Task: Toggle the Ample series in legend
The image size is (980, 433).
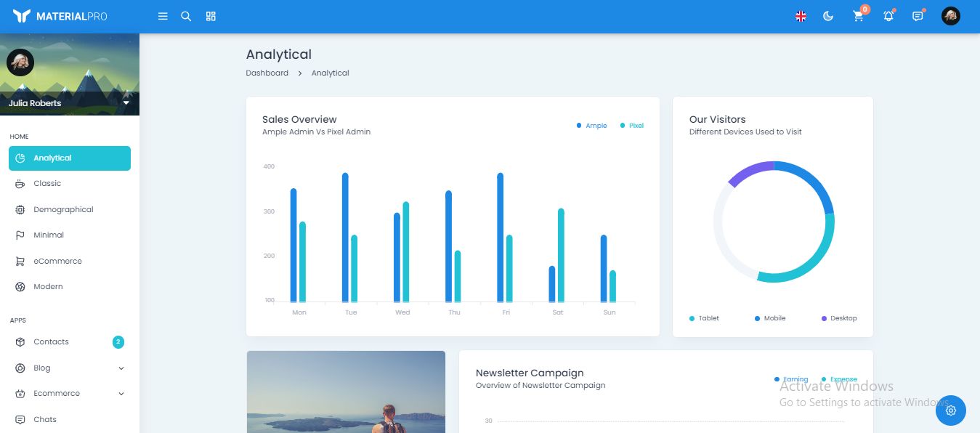Action: point(591,126)
